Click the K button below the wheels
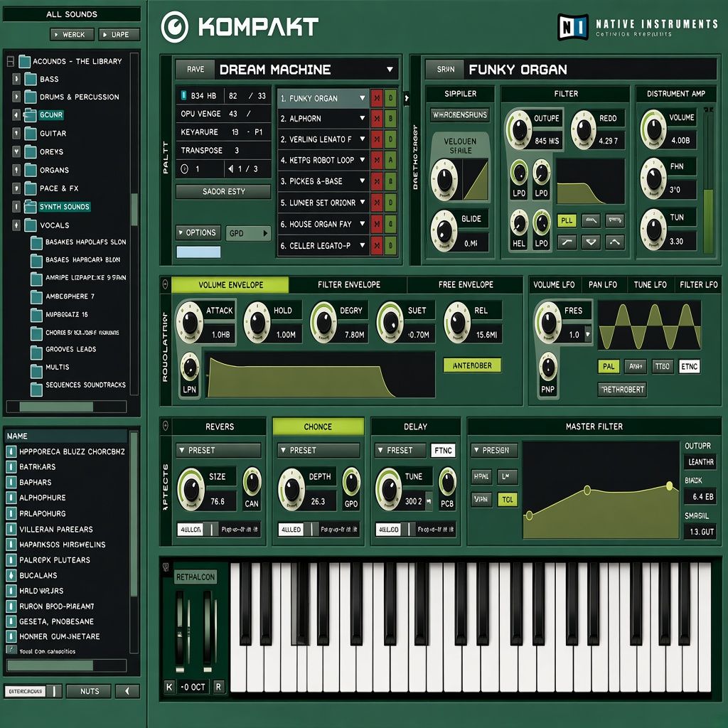 (169, 687)
